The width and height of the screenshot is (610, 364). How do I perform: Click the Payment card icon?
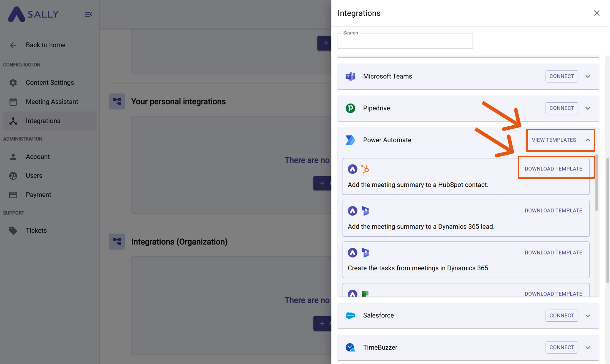point(13,195)
